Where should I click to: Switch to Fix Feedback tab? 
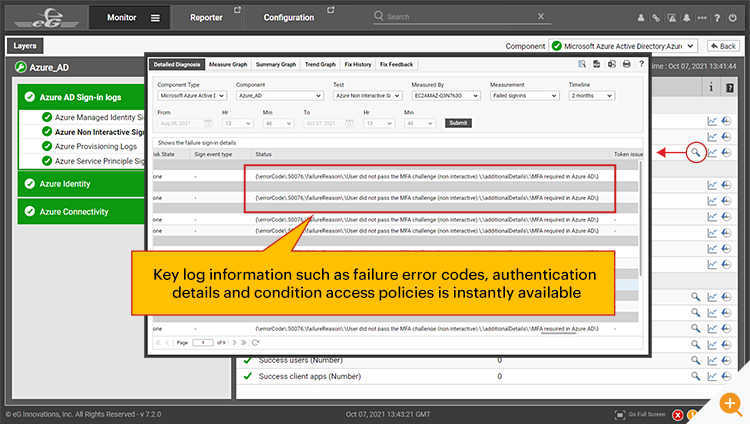tap(397, 65)
